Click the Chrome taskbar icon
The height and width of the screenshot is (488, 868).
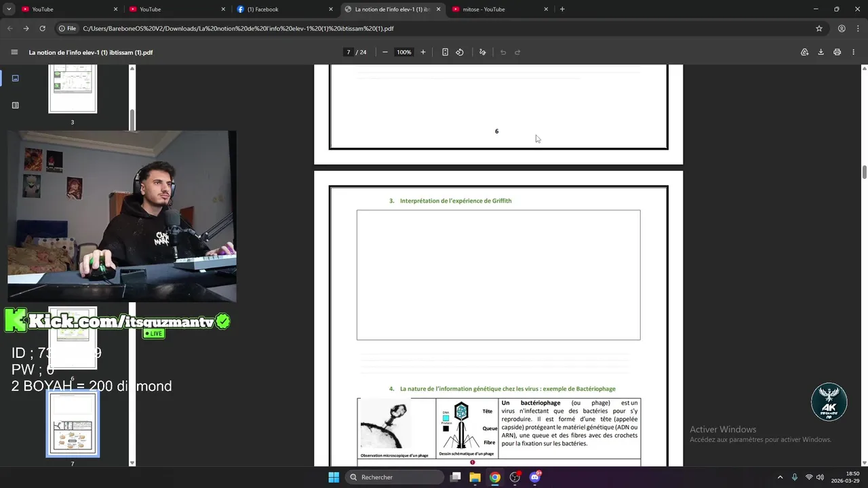click(x=495, y=477)
